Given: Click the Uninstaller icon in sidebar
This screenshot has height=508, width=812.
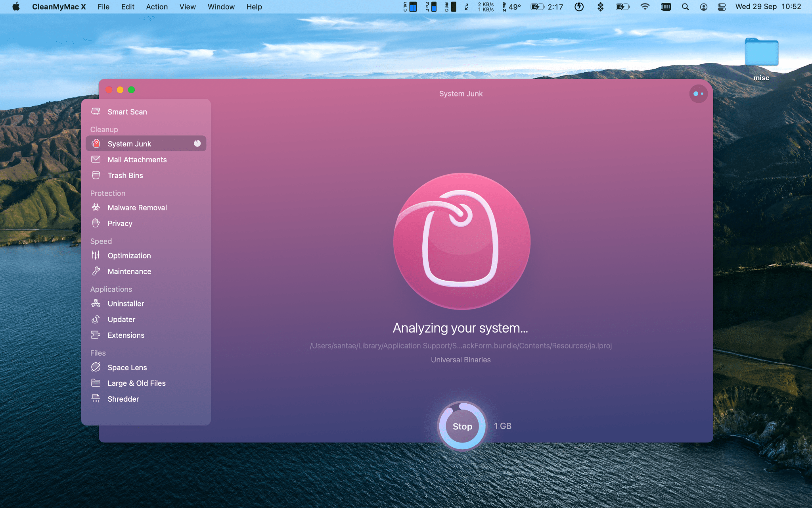Looking at the screenshot, I should [x=96, y=303].
